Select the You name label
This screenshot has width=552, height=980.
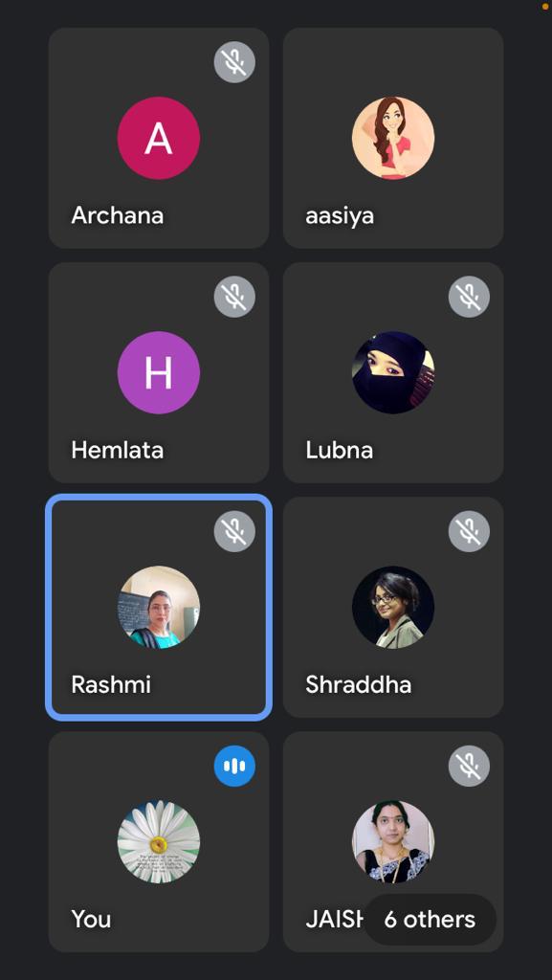point(91,920)
